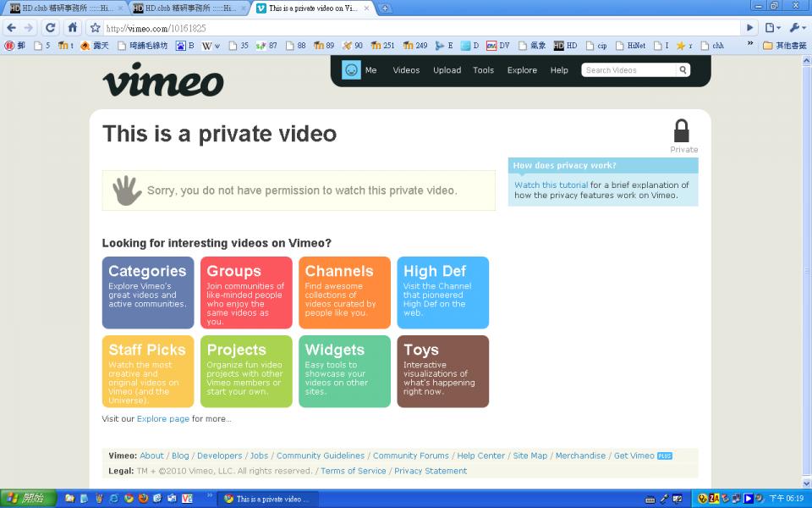Open the Privacy Statement link
This screenshot has width=812, height=508.
click(431, 471)
